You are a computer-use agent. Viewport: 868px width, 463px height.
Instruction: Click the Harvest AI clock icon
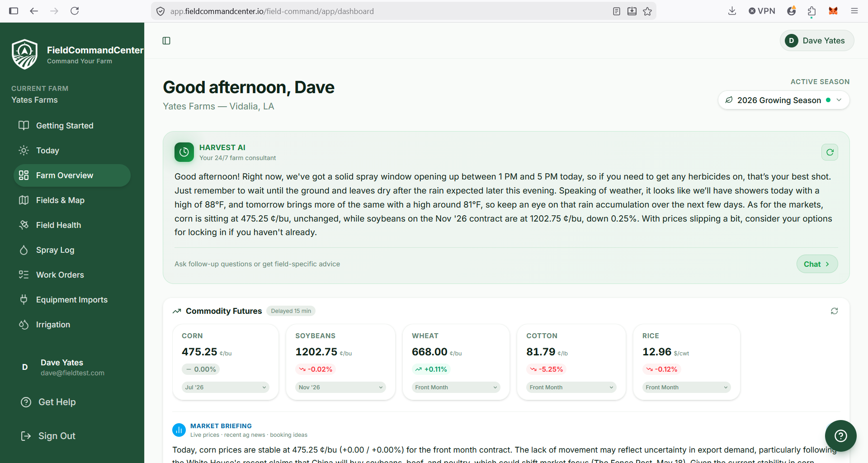(184, 152)
